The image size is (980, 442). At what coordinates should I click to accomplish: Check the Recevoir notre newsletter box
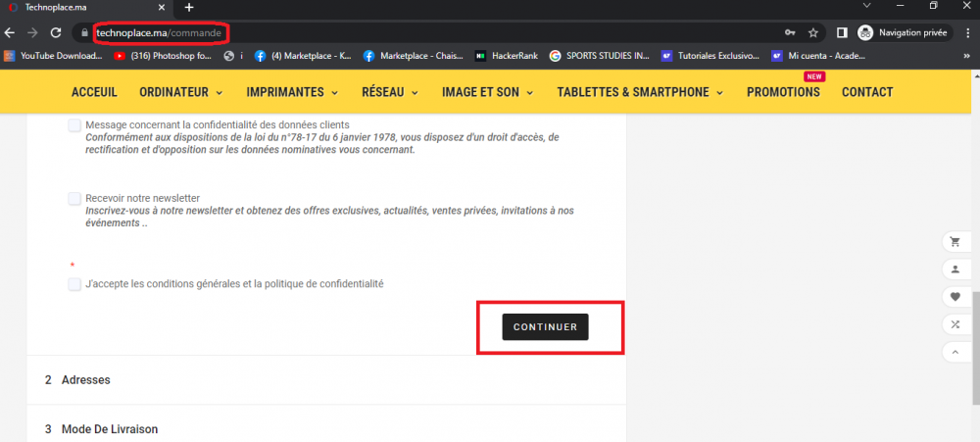(x=74, y=199)
